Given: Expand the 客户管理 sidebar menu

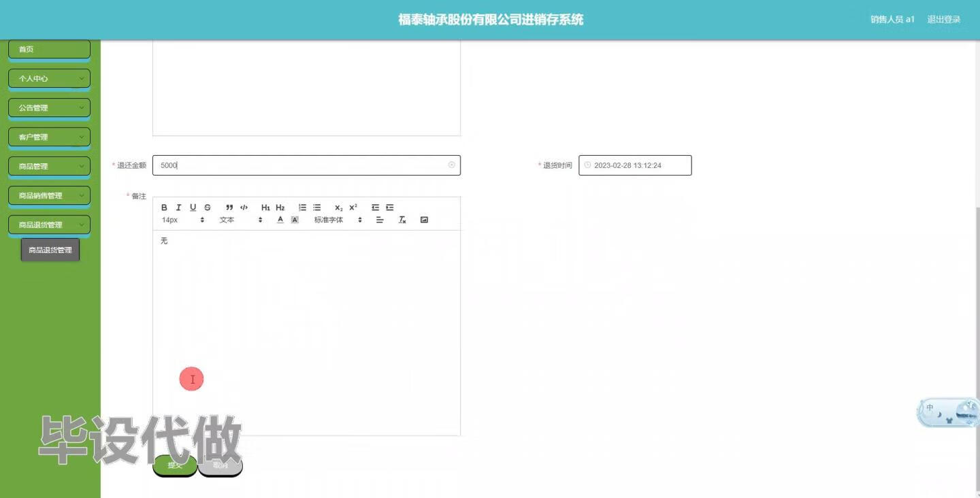Looking at the screenshot, I should coord(49,137).
